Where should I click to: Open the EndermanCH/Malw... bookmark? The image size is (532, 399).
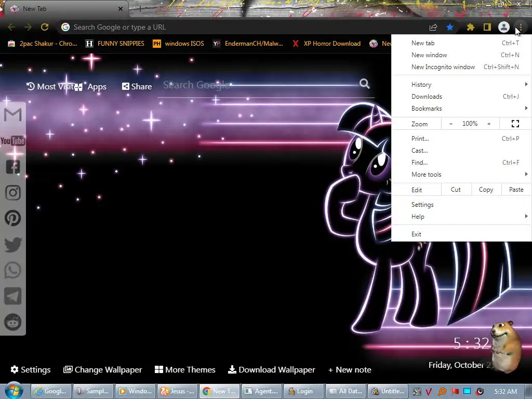(248, 44)
